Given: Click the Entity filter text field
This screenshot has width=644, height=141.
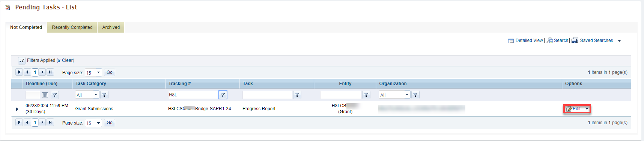Looking at the screenshot, I should click(x=341, y=95).
